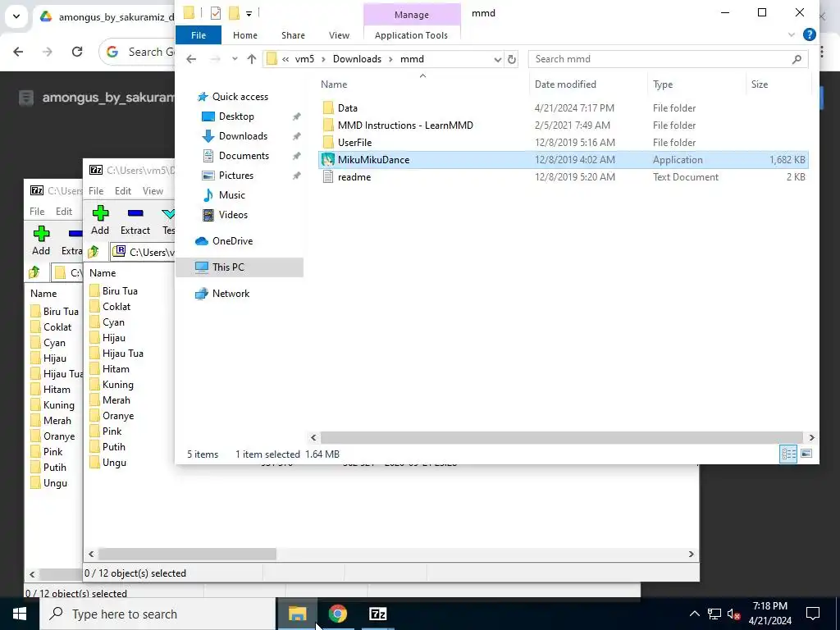Open the Home ribbon tab
This screenshot has height=630, width=840.
click(244, 35)
